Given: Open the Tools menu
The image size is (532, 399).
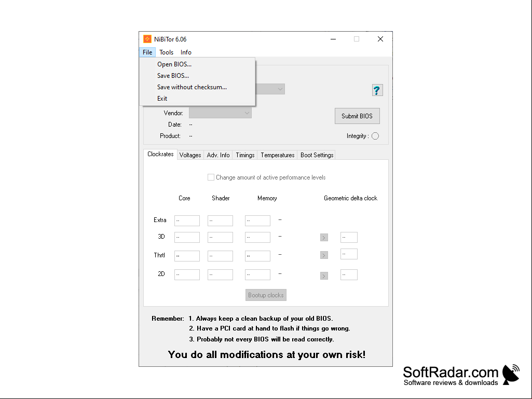Looking at the screenshot, I should point(166,52).
